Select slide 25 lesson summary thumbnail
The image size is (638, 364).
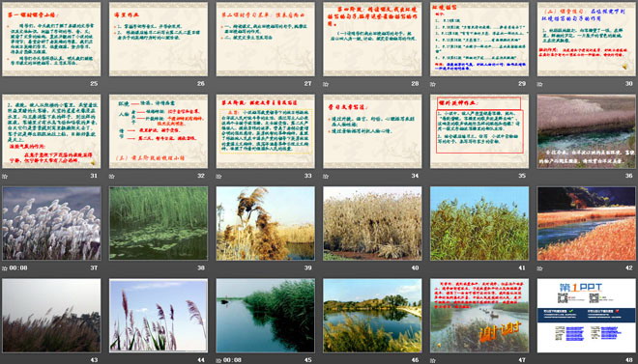(51, 39)
